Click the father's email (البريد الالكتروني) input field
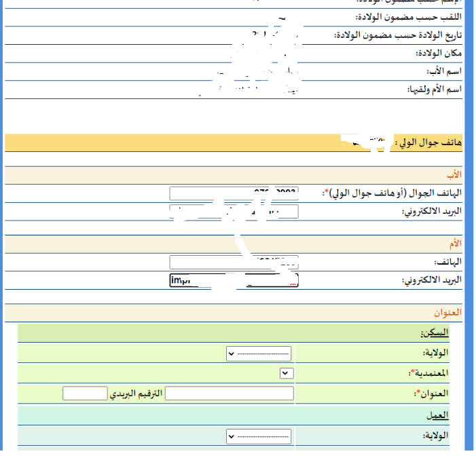Screen dimensions: 476x458 (x=235, y=212)
